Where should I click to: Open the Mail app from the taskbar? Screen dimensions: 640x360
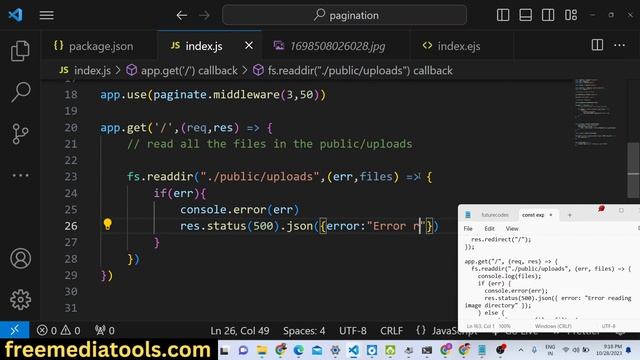(x=317, y=350)
